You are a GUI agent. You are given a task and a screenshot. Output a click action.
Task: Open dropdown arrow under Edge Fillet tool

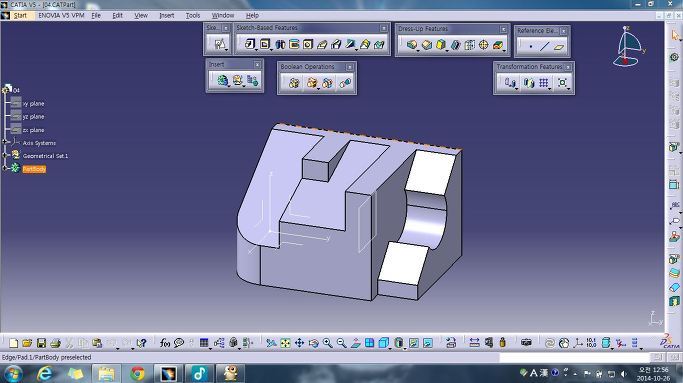[x=418, y=51]
